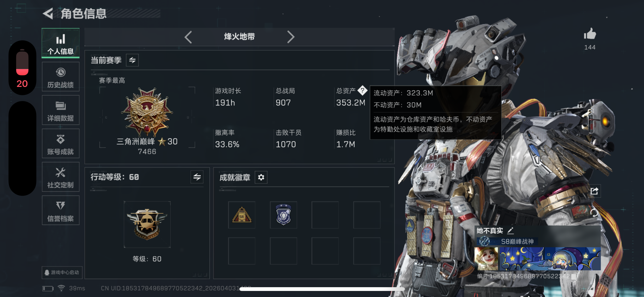
Task: Give a thumbs-up like to this profile
Action: coord(590,34)
